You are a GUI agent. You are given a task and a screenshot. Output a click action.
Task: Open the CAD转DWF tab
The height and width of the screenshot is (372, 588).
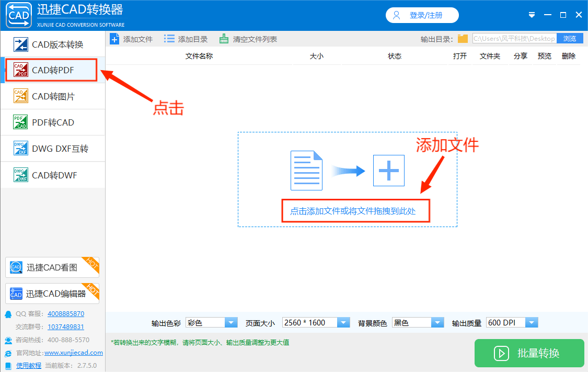tap(53, 175)
